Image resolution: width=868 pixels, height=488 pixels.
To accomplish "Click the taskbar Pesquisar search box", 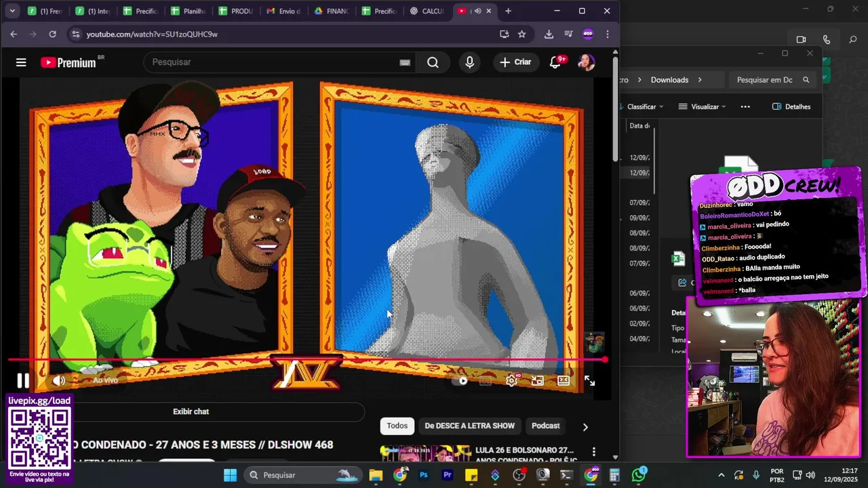I will point(304,475).
